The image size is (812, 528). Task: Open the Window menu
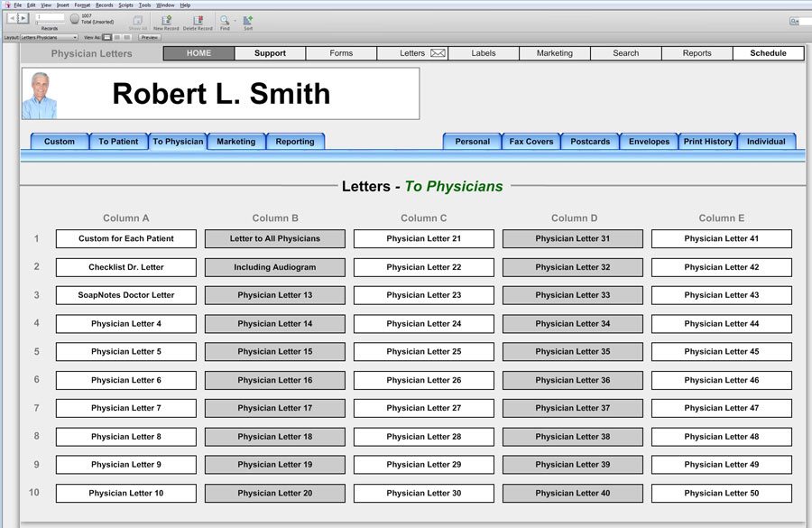165,5
